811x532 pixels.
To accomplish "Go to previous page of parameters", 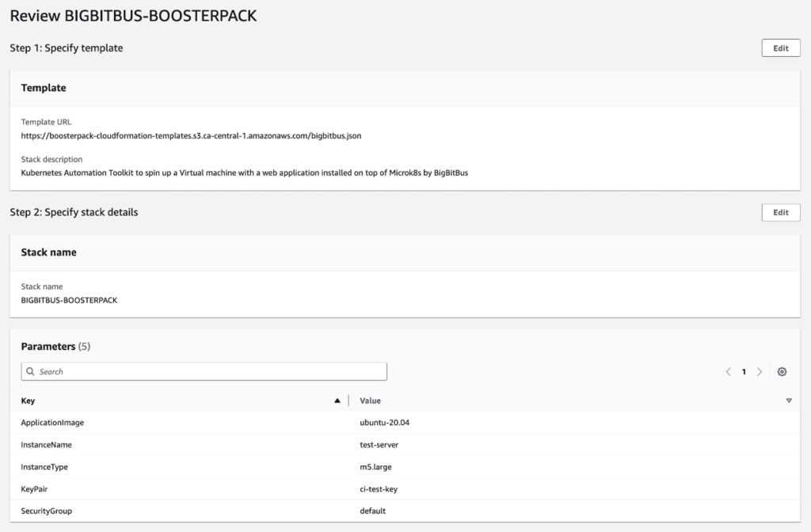I will pos(728,372).
